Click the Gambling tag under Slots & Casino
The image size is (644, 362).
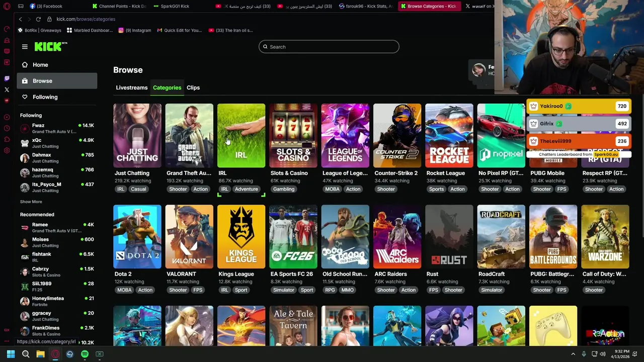284,189
